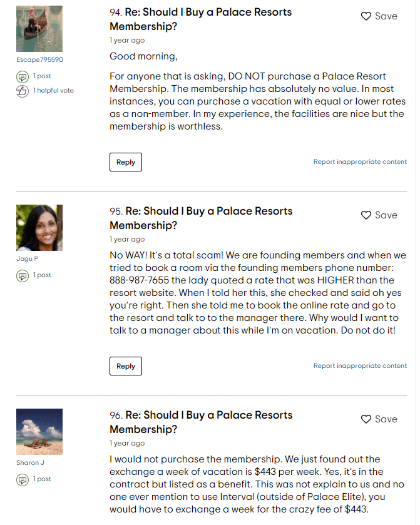The image size is (420, 525).
Task: Save post 96 using heart icon
Action: (366, 419)
